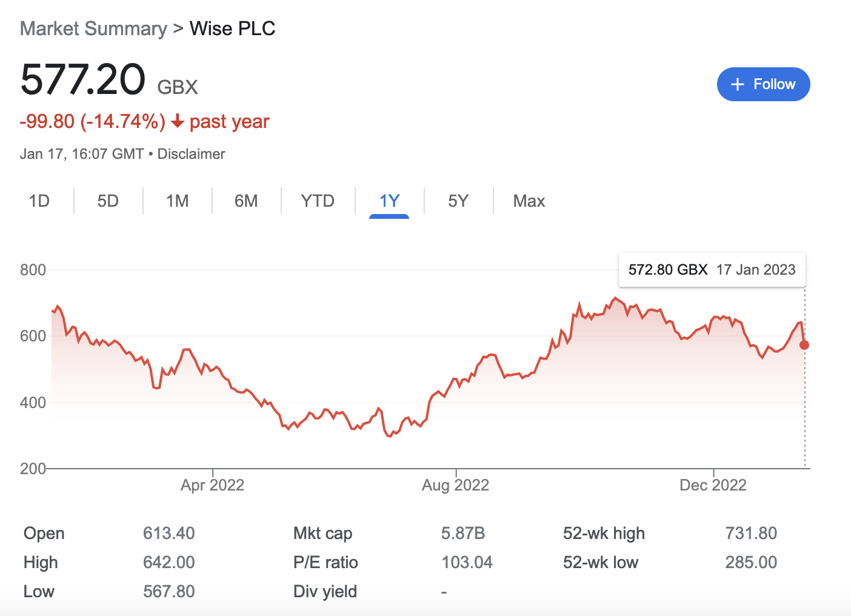Click the Apr 2022 axis label
Viewport: 851px width, 616px height.
click(x=212, y=485)
